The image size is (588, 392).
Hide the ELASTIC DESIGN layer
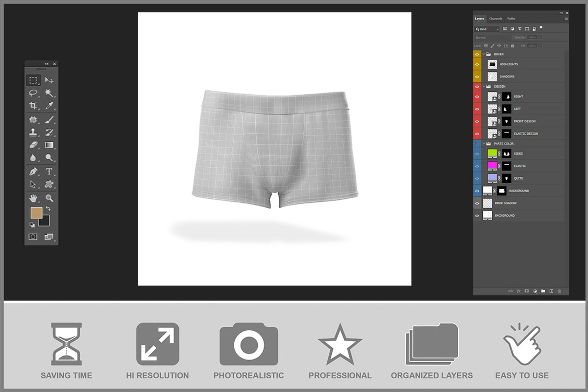coord(477,133)
